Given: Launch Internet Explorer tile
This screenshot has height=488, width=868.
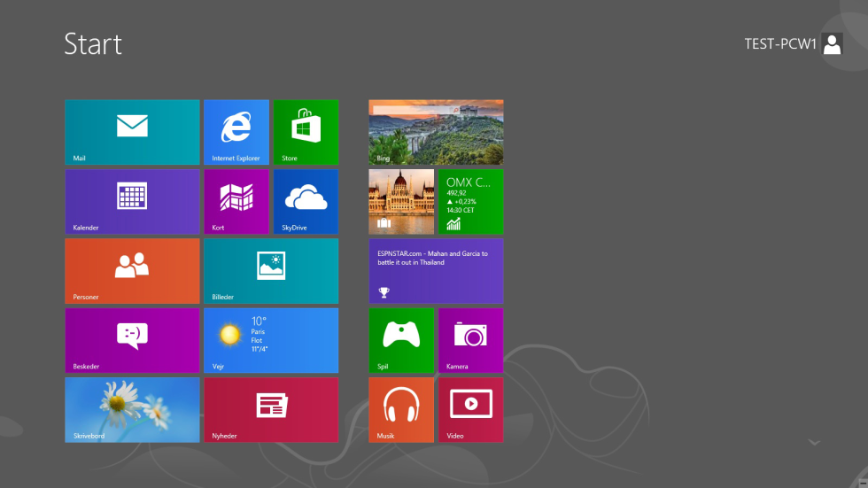Looking at the screenshot, I should pyautogui.click(x=236, y=132).
